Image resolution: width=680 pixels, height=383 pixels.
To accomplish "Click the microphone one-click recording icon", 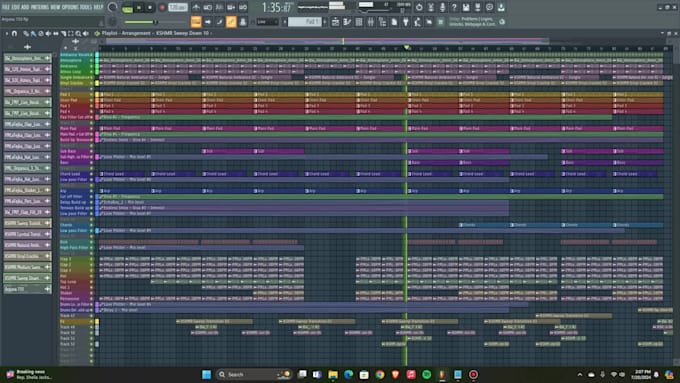I will click(442, 7).
